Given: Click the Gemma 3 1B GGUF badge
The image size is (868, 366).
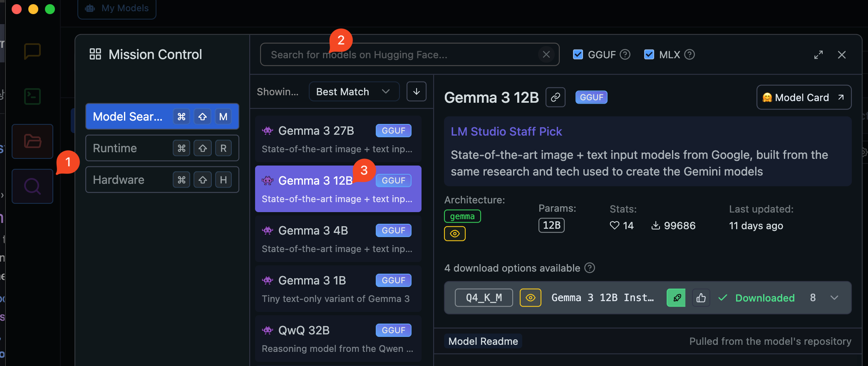Looking at the screenshot, I should pos(394,280).
